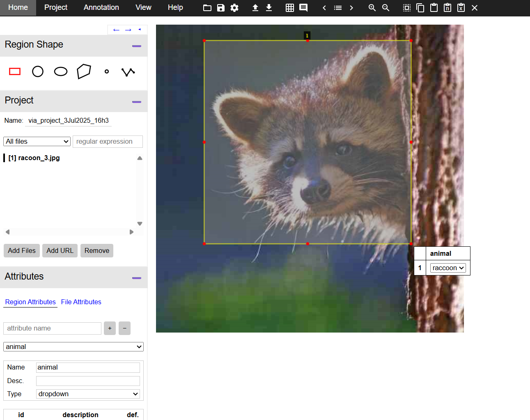Select the polygon region shape tool

[x=84, y=71]
